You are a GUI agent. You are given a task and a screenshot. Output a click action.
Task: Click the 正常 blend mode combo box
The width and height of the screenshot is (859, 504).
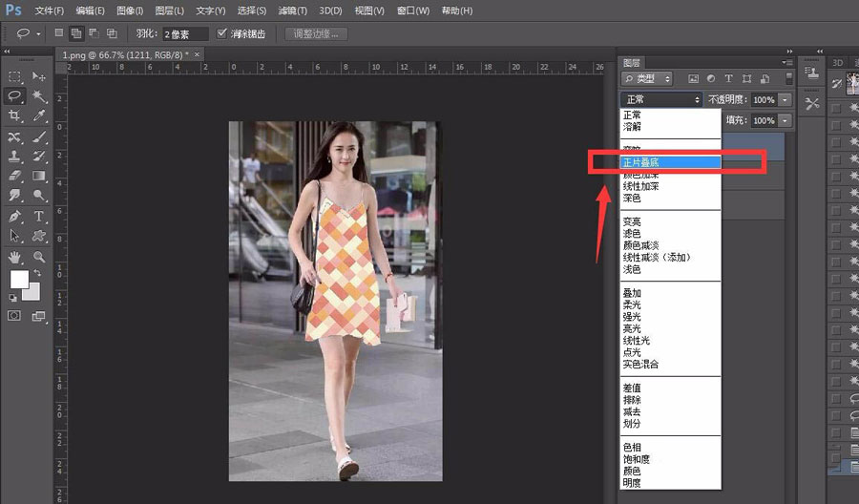click(660, 99)
